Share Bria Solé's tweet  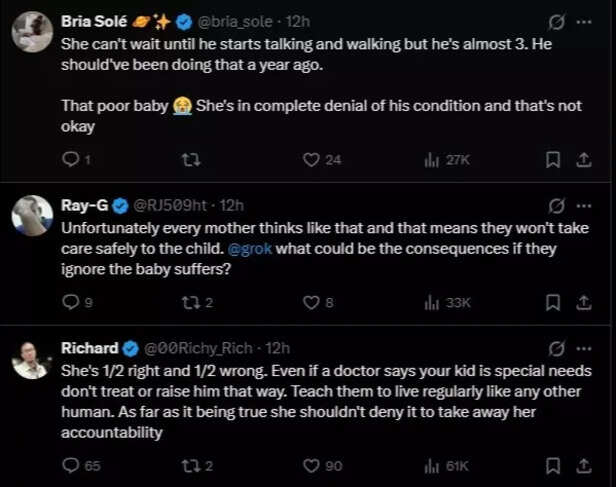coord(583,159)
